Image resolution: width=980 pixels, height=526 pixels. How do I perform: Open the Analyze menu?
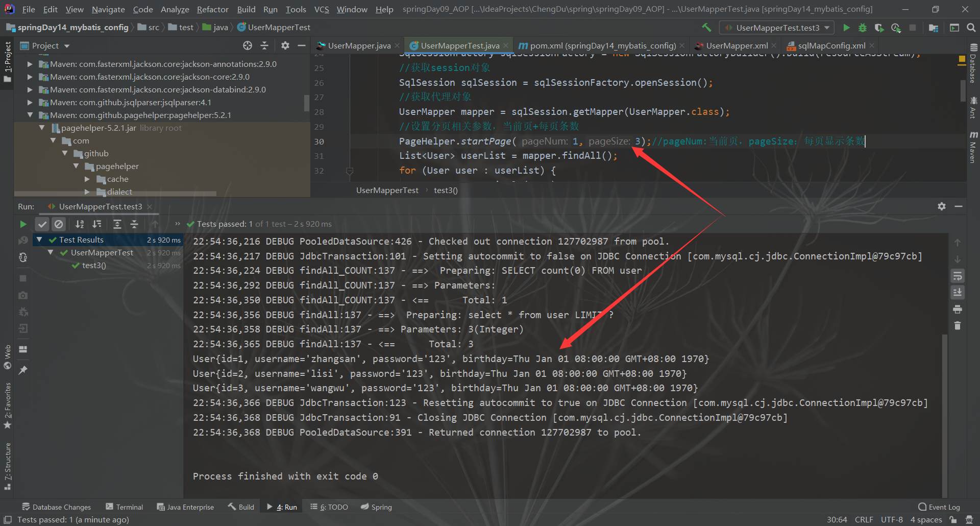[175, 9]
